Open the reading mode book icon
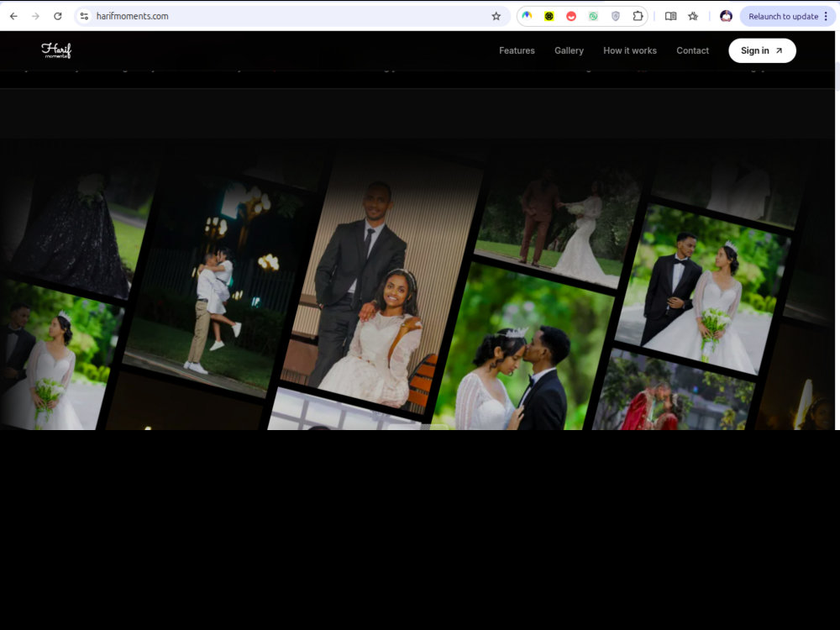The image size is (840, 630). [670, 16]
